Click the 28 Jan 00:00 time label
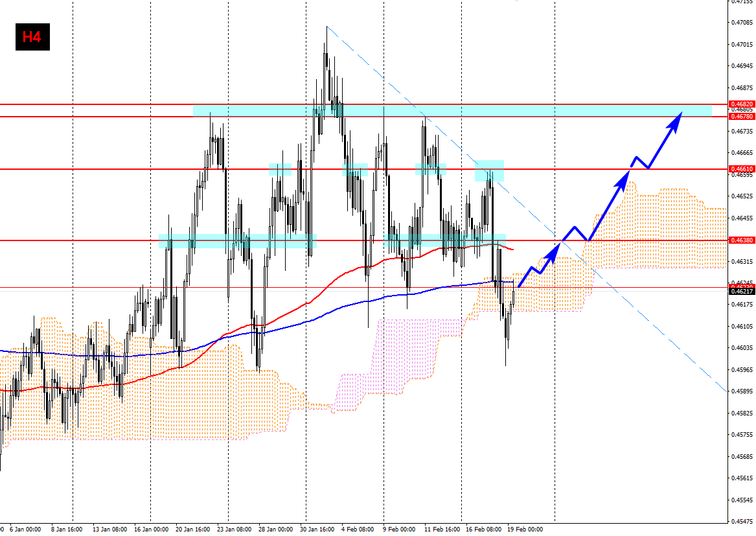This screenshot has height=536, width=756. [x=275, y=530]
